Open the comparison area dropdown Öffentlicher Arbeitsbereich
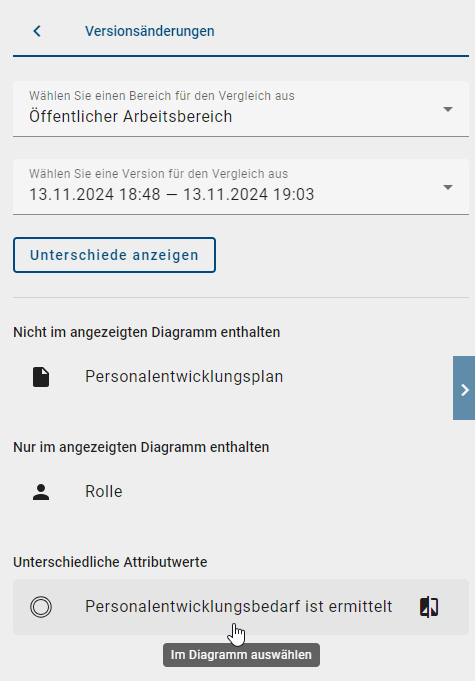 pyautogui.click(x=241, y=109)
